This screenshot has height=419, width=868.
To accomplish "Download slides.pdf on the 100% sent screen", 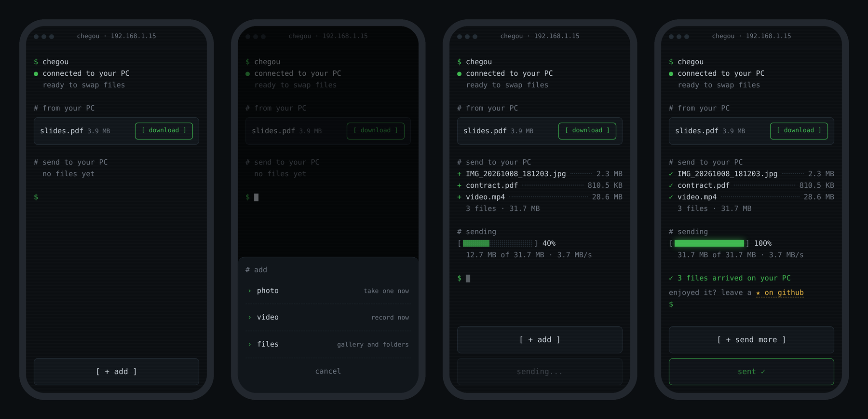I will [x=799, y=131].
